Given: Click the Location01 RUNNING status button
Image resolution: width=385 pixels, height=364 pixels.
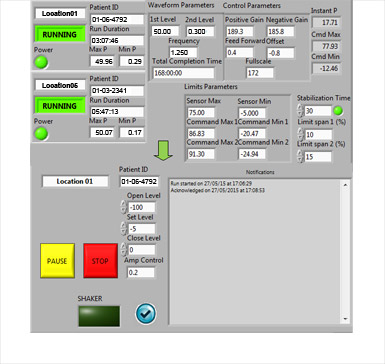Looking at the screenshot, I should tap(60, 34).
